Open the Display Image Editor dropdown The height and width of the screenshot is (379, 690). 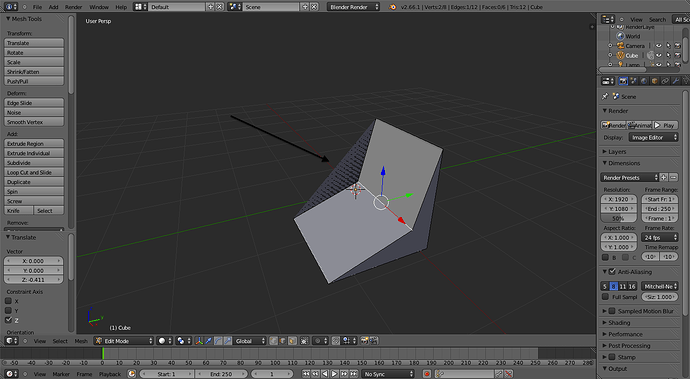pos(653,137)
